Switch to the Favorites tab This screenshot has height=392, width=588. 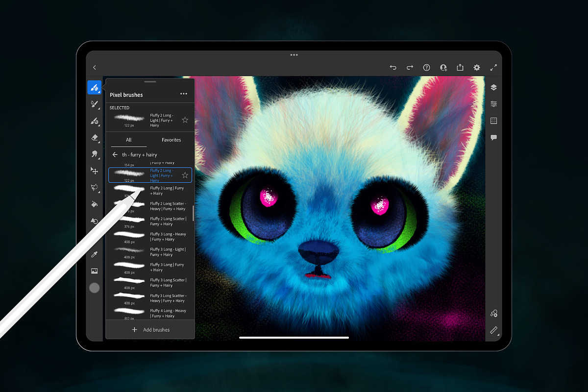point(171,140)
